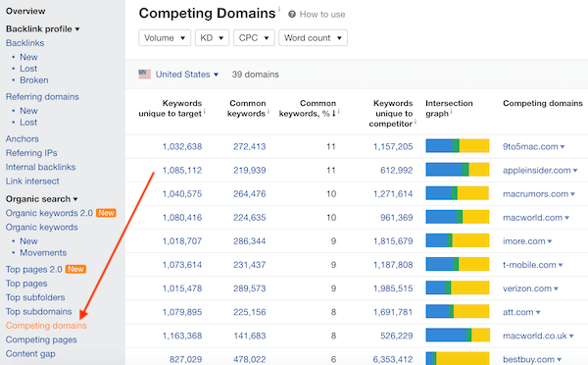Viewport: 588px width, 365px height.
Task: Click the United States flag icon
Action: coord(145,74)
